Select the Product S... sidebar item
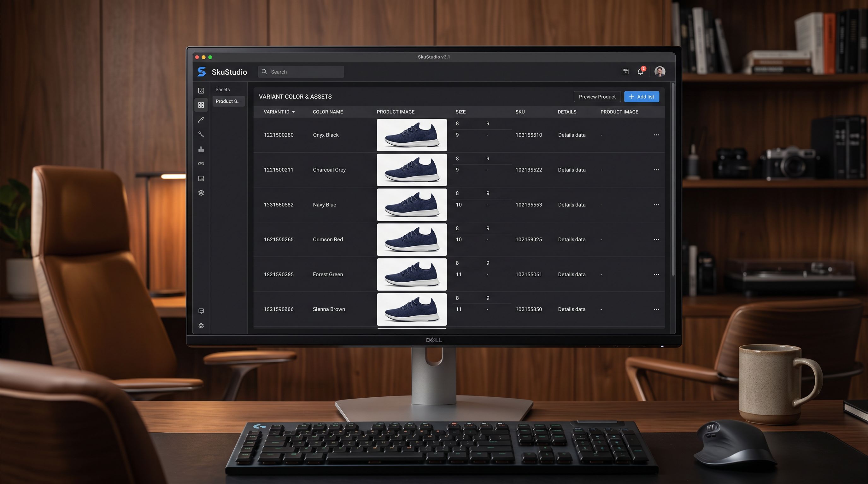 pyautogui.click(x=228, y=101)
